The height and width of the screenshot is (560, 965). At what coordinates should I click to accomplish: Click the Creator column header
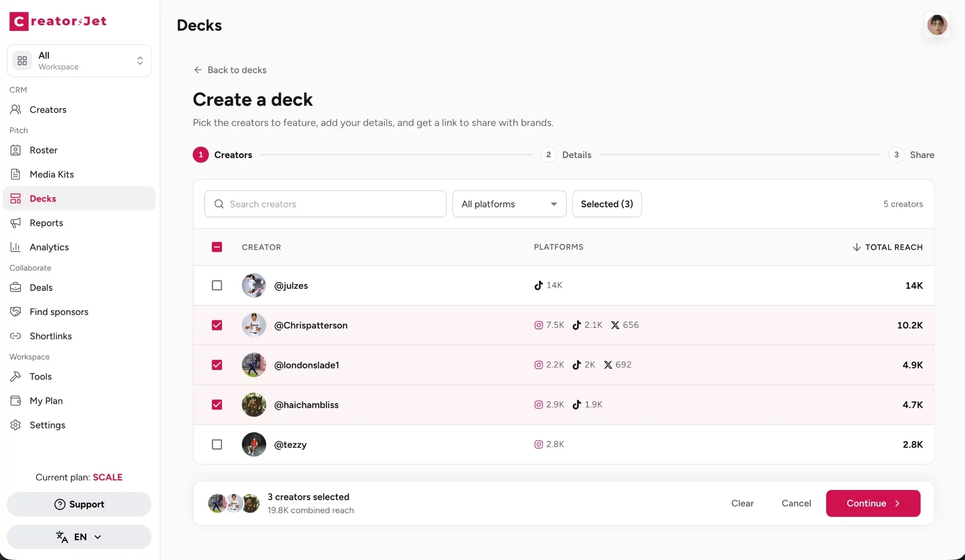pyautogui.click(x=261, y=247)
